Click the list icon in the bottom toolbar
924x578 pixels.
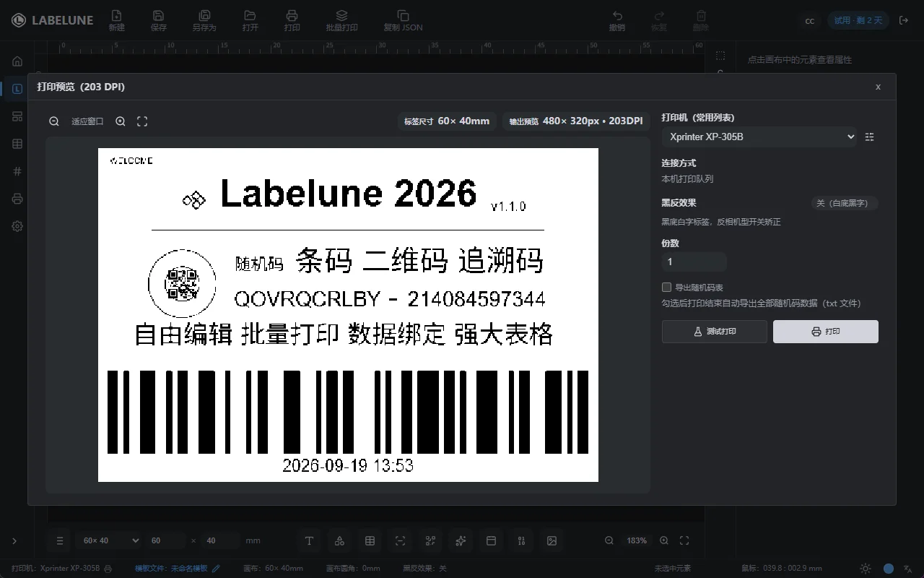(60, 540)
